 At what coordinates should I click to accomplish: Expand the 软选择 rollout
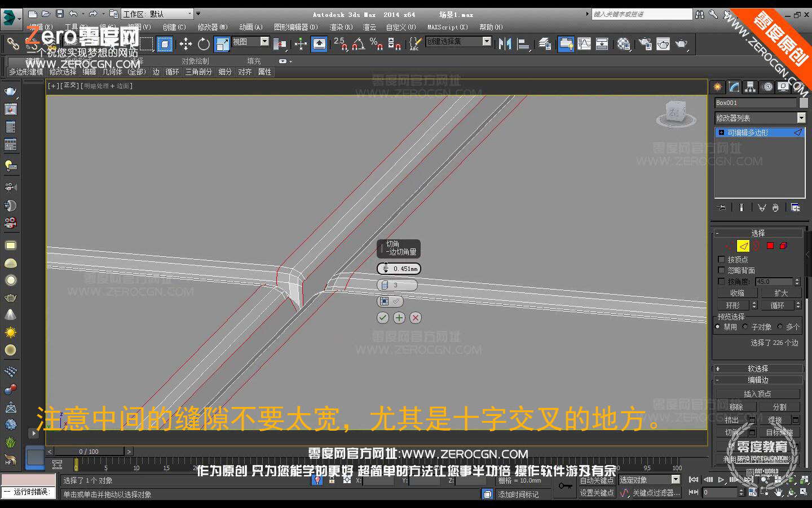(758, 369)
